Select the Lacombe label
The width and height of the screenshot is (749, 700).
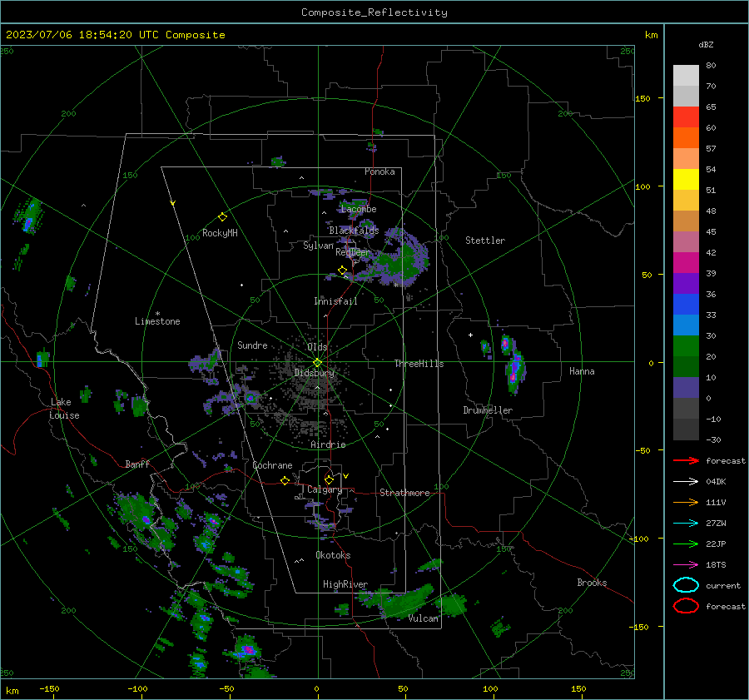[359, 209]
